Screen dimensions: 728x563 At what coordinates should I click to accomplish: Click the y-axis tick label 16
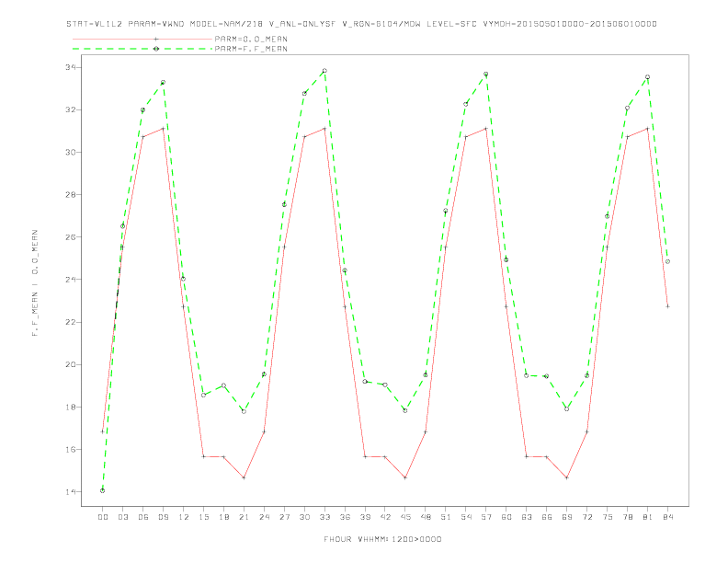71,449
